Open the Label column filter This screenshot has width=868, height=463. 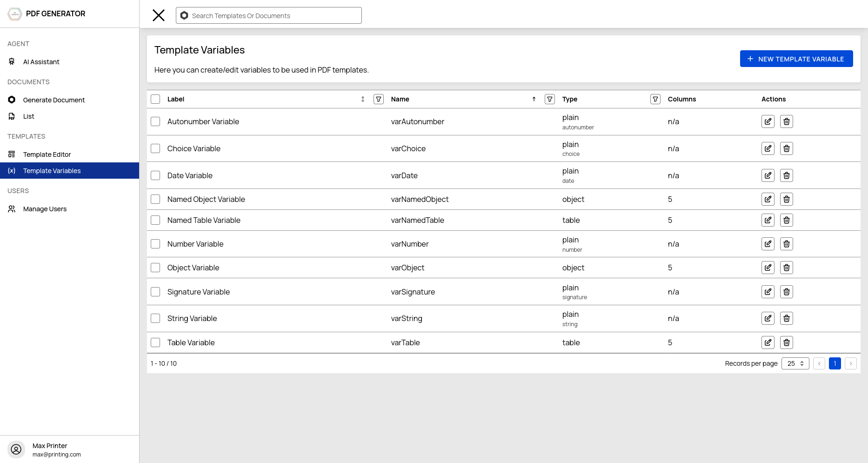click(379, 99)
